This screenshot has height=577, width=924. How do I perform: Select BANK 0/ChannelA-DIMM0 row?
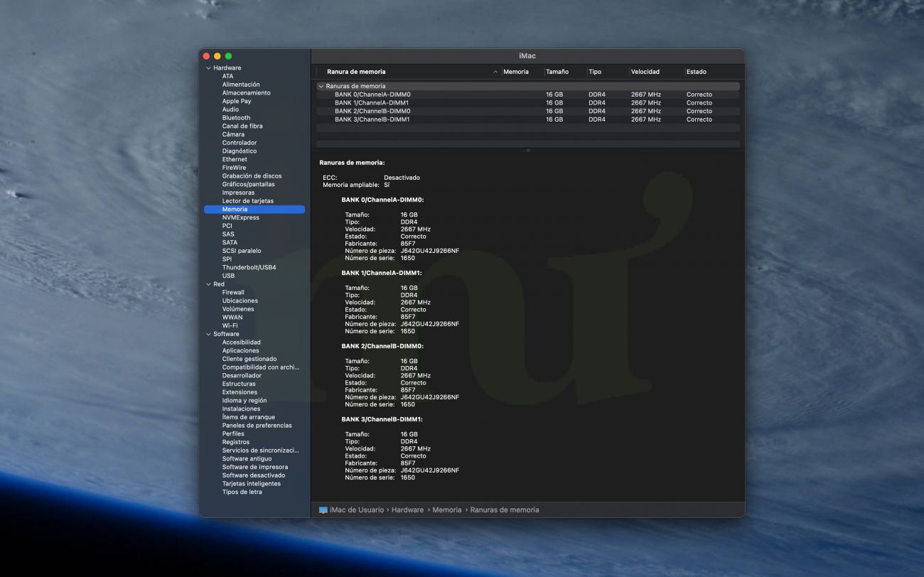coord(372,95)
